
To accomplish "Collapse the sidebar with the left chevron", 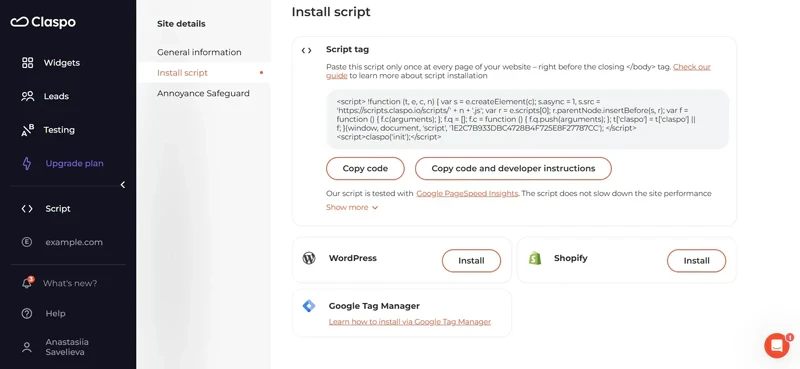I will click(x=122, y=185).
